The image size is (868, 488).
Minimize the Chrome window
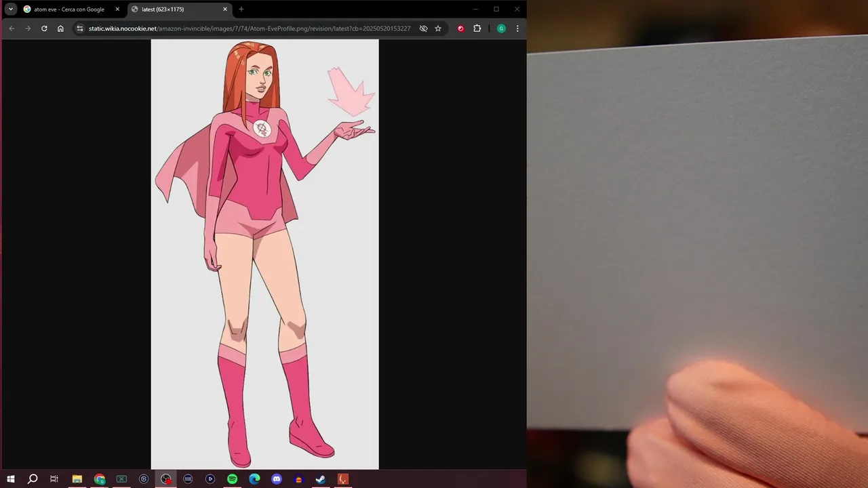click(x=475, y=9)
